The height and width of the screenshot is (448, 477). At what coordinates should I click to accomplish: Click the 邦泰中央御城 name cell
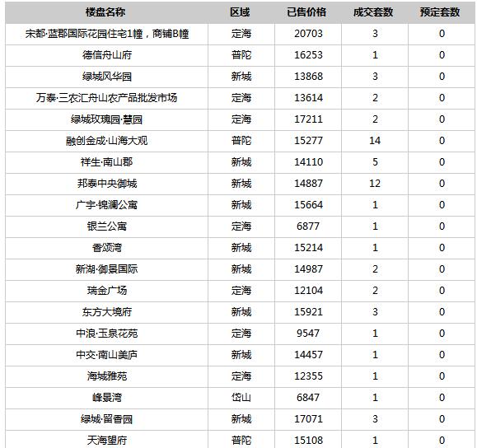[x=107, y=184]
